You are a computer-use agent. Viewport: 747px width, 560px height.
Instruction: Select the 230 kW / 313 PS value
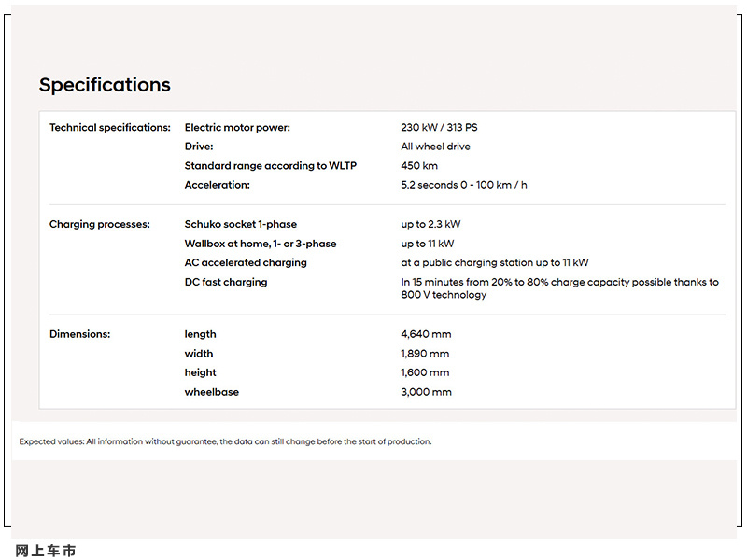coord(439,128)
